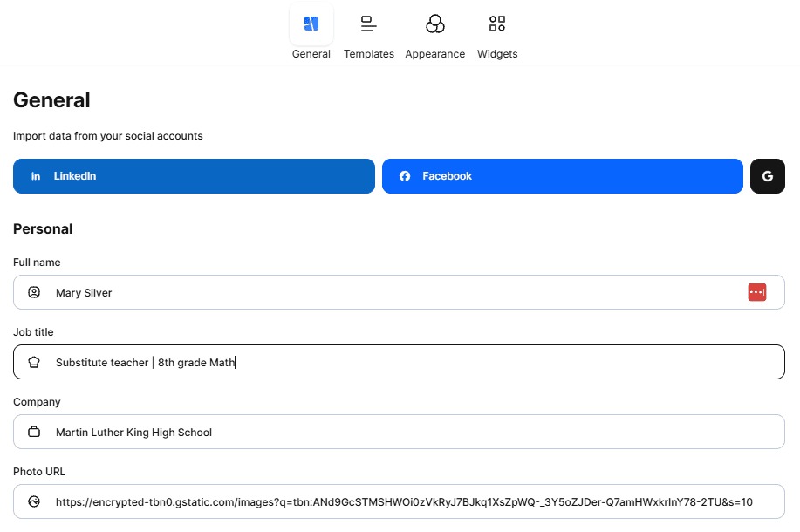Click 'Import data from your social accounts' text
This screenshot has height=532, width=800.
coord(107,136)
